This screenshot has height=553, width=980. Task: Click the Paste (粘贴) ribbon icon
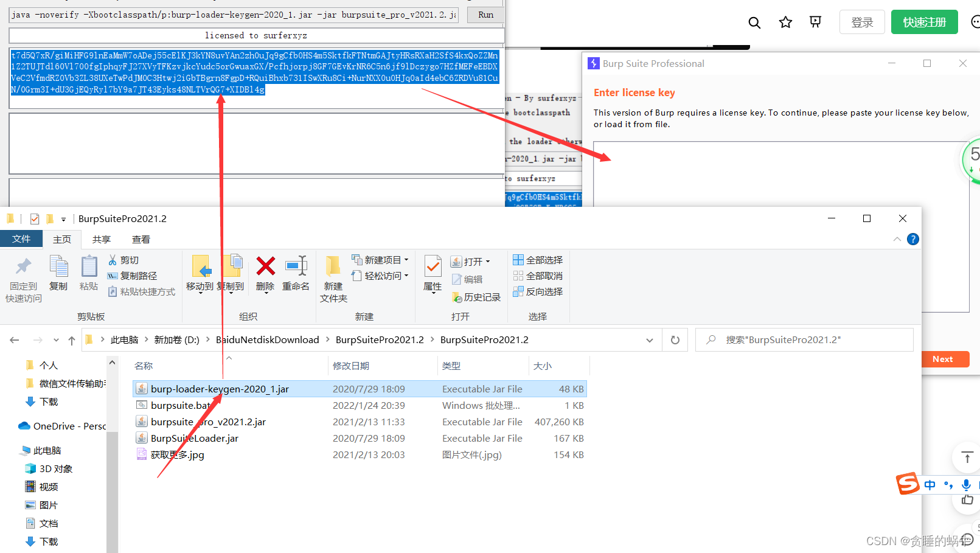tap(89, 266)
